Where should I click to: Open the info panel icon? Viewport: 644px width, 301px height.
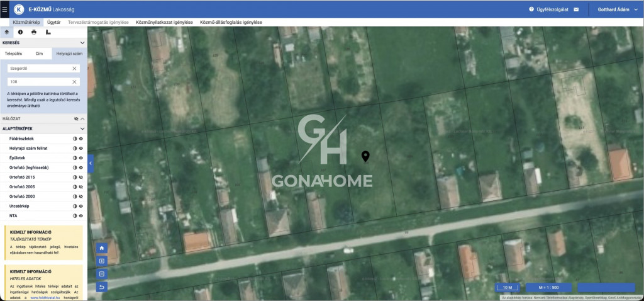pos(20,31)
